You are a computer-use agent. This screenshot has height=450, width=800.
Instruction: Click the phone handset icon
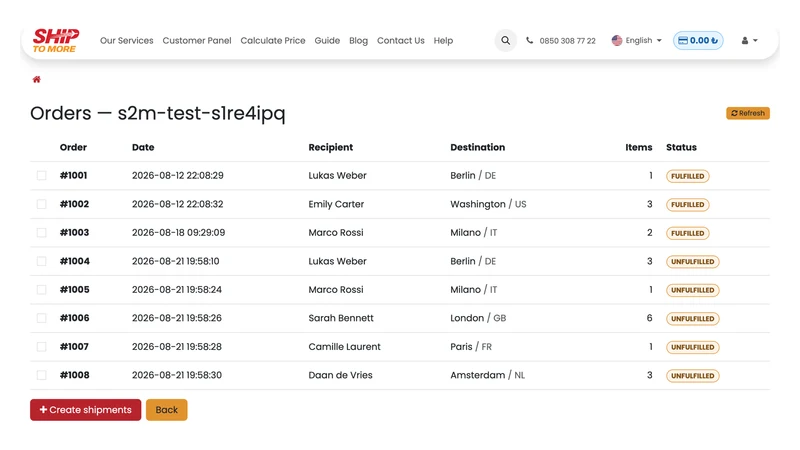pos(530,40)
